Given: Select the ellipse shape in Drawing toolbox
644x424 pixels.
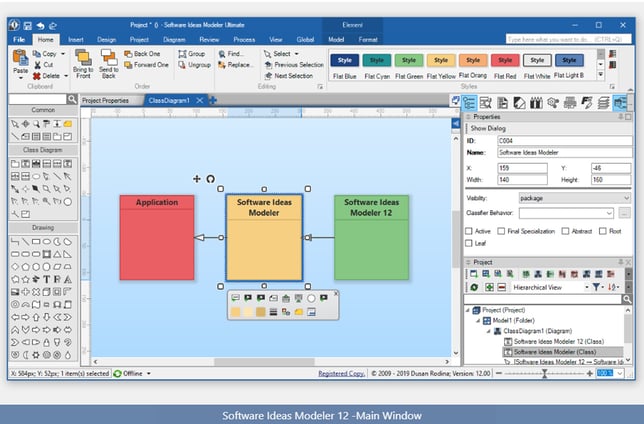Looking at the screenshot, I should (x=46, y=242).
